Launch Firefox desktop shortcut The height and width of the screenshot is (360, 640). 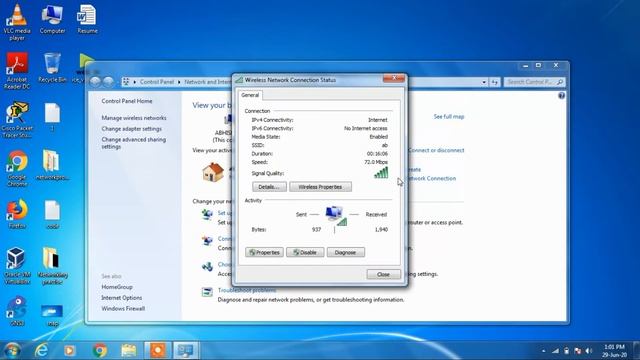[17, 213]
